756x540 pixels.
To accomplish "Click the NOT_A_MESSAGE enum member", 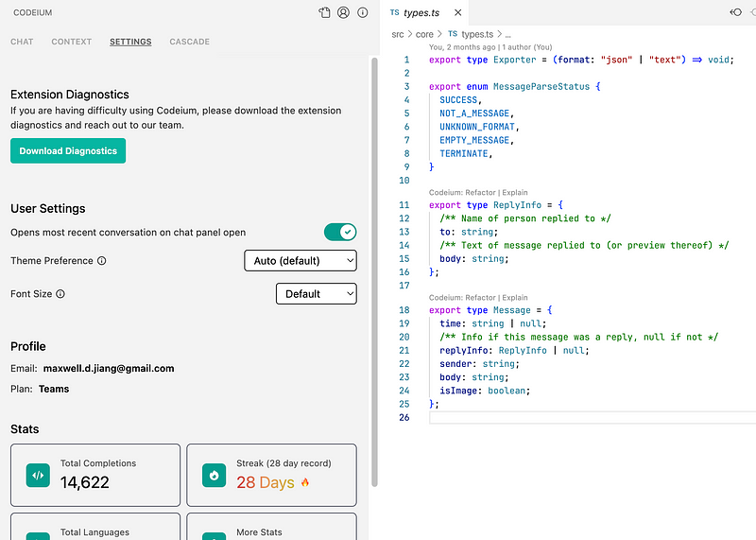I will pyautogui.click(x=474, y=113).
